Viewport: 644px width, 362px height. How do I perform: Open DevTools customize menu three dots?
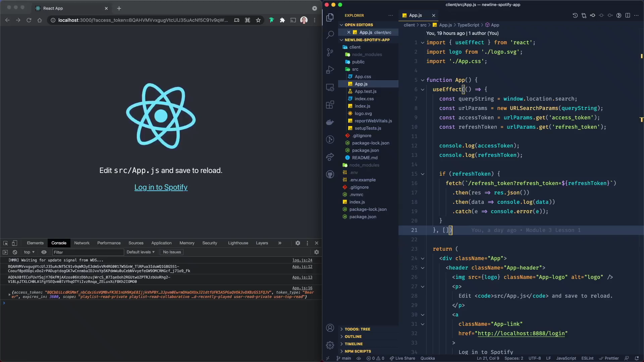pyautogui.click(x=307, y=243)
